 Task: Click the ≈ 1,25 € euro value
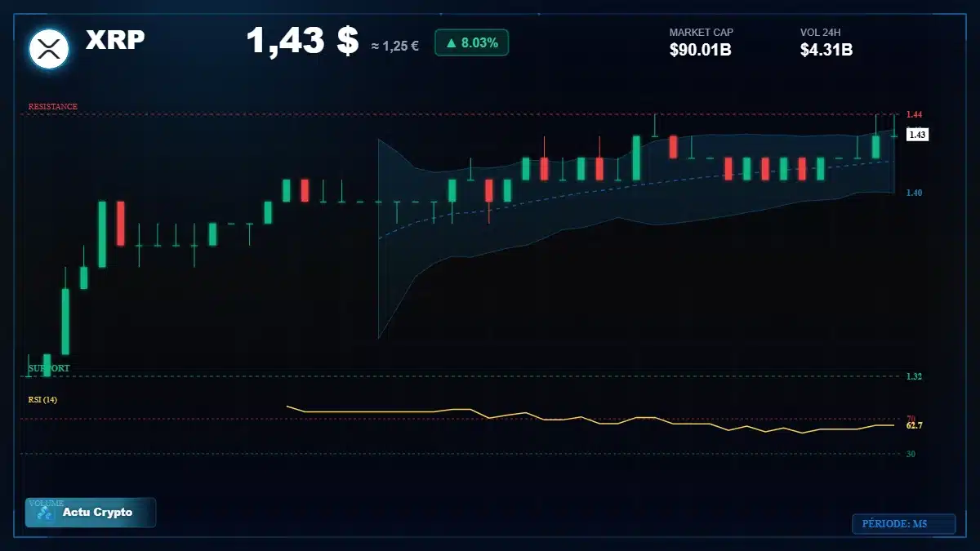(395, 46)
